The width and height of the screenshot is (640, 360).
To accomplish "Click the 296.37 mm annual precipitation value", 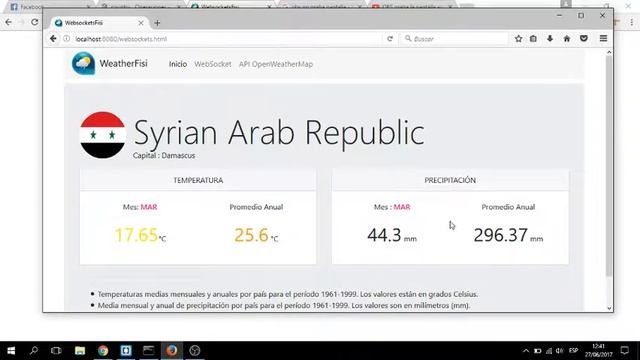I will [508, 235].
